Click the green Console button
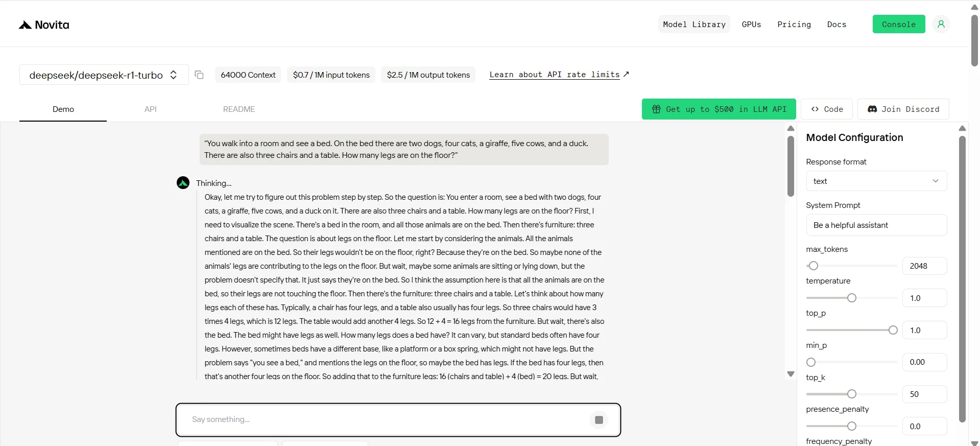Screen dimensions: 980x446 click(899, 25)
